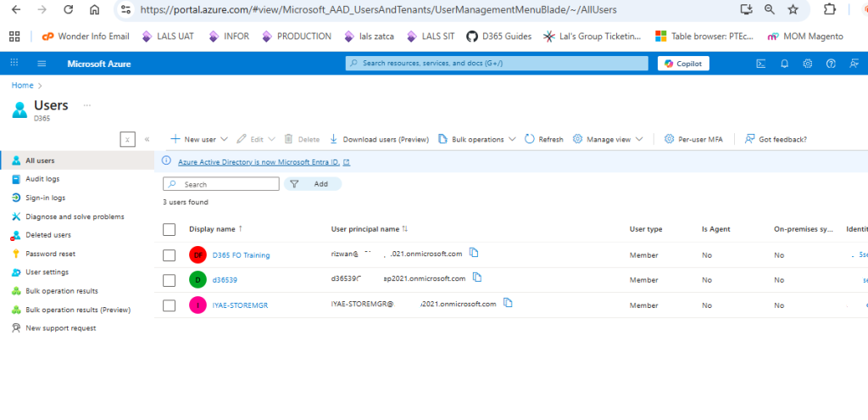Open the notifications bell
This screenshot has width=868, height=420.
click(784, 64)
